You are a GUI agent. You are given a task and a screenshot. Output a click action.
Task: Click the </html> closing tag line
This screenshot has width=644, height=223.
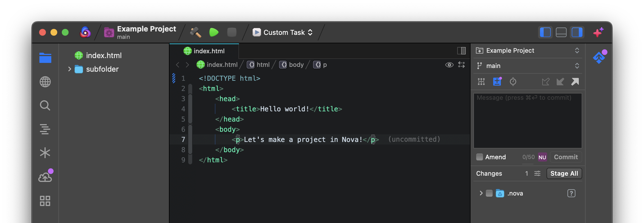213,160
